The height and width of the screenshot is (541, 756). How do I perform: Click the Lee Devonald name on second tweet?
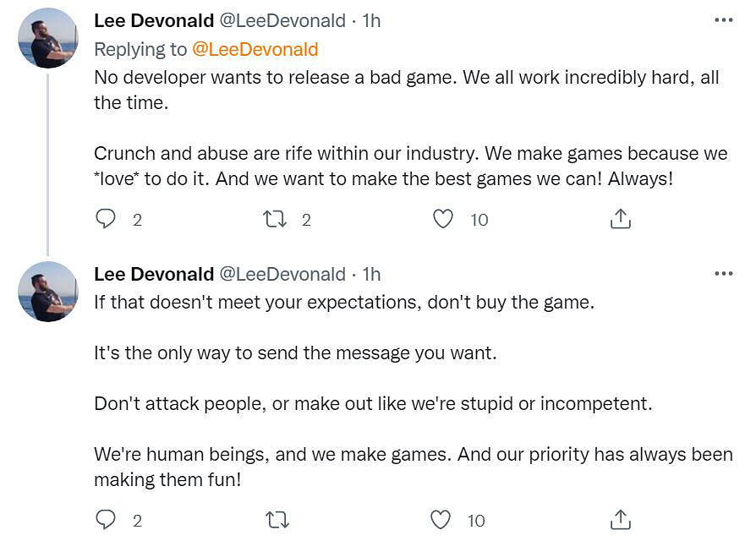click(x=153, y=274)
